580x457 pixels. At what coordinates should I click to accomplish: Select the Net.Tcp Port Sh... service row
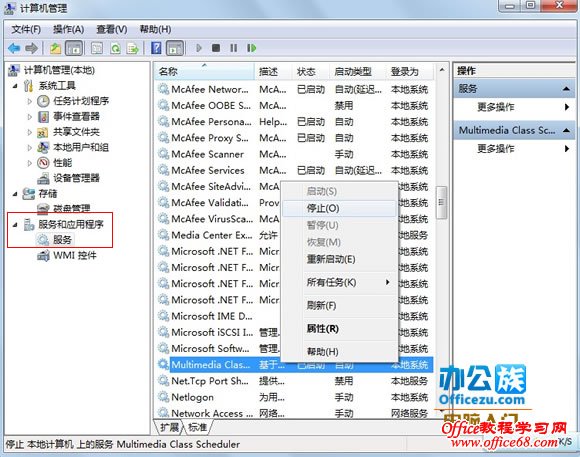(x=294, y=381)
